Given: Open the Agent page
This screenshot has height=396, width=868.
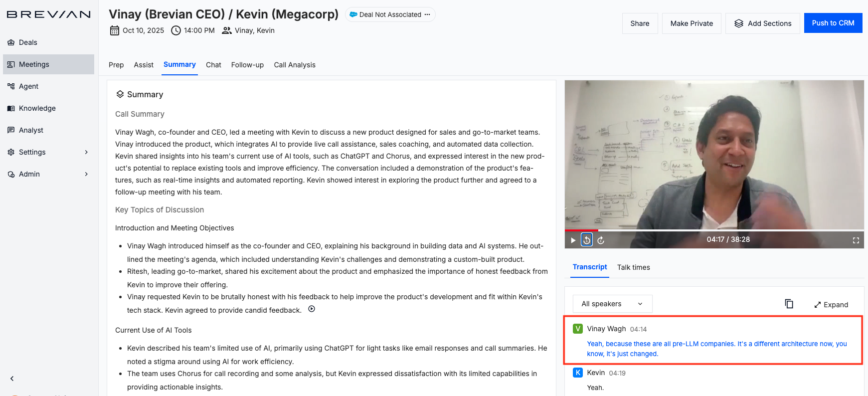Looking at the screenshot, I should click(x=28, y=86).
